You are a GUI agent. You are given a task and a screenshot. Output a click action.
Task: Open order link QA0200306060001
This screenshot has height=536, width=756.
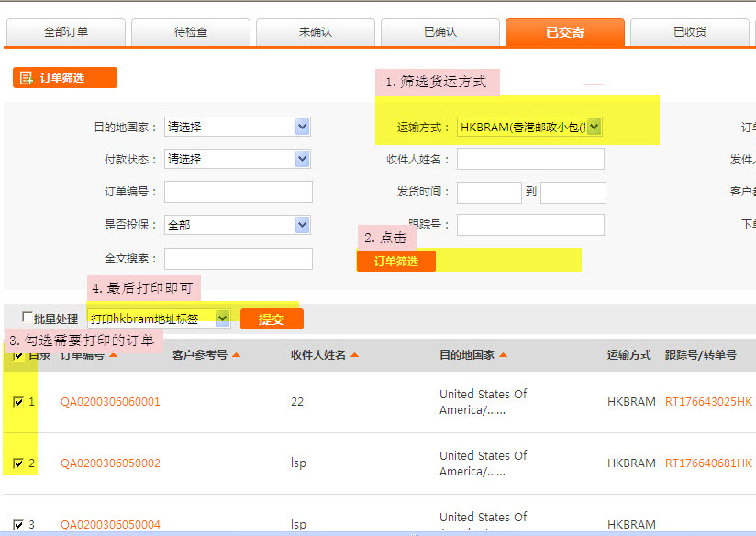pyautogui.click(x=110, y=402)
